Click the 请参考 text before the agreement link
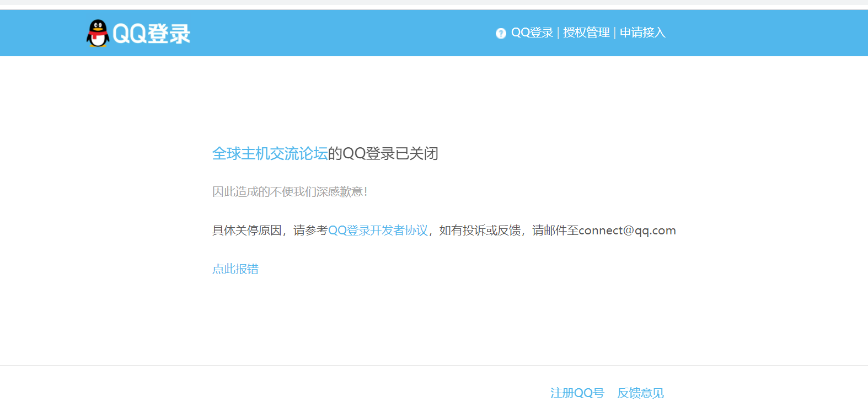Viewport: 868px width, 418px height. 310,231
